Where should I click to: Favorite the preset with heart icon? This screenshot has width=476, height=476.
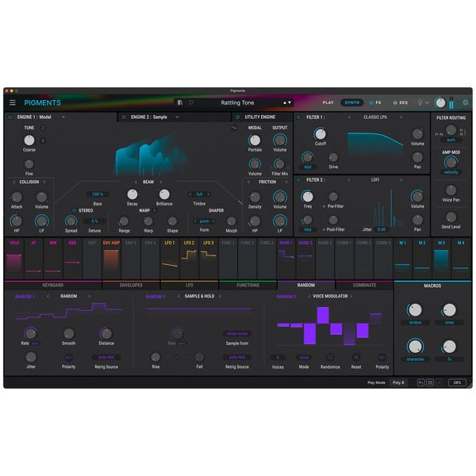190,102
